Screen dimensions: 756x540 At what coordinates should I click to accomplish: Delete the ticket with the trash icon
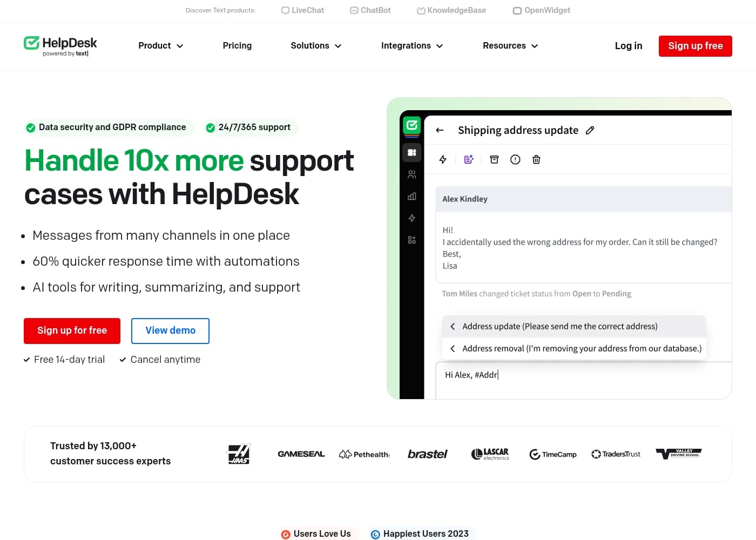point(536,159)
